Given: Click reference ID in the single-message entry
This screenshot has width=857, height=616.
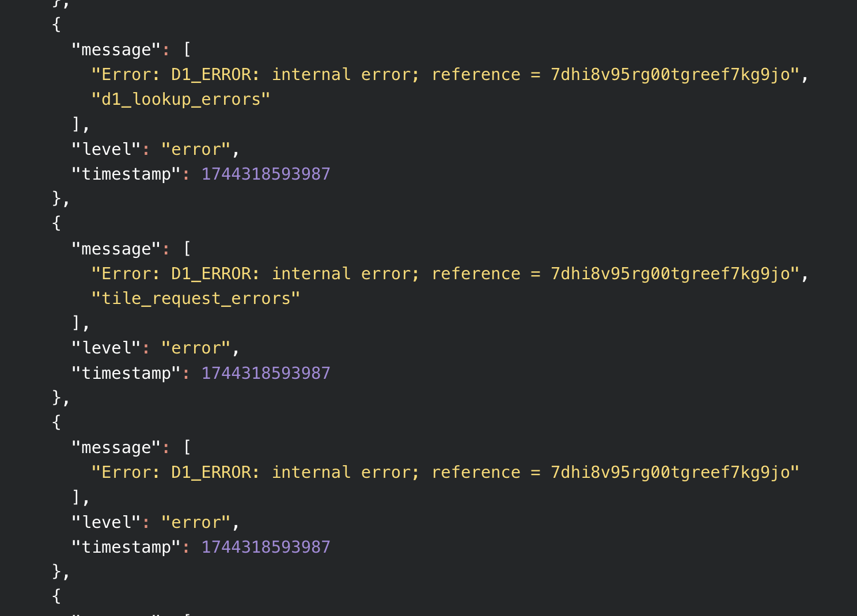Looking at the screenshot, I should click(670, 472).
